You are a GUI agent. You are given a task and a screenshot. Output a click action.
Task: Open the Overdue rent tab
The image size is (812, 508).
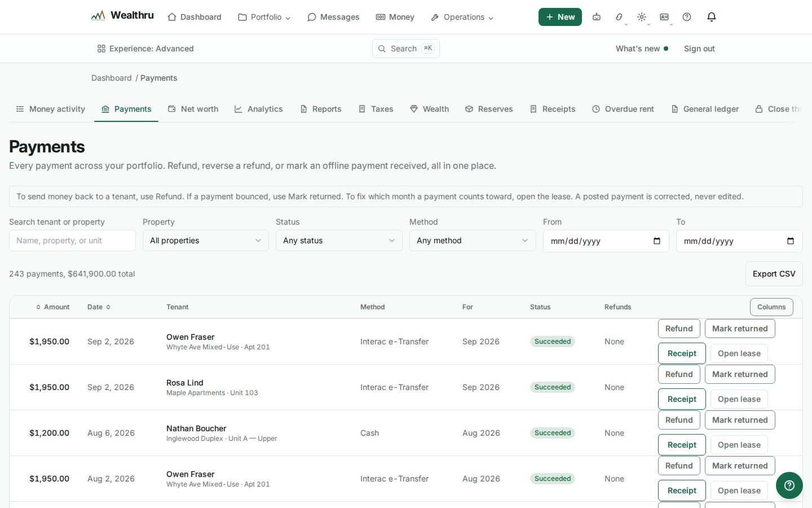tap(623, 109)
